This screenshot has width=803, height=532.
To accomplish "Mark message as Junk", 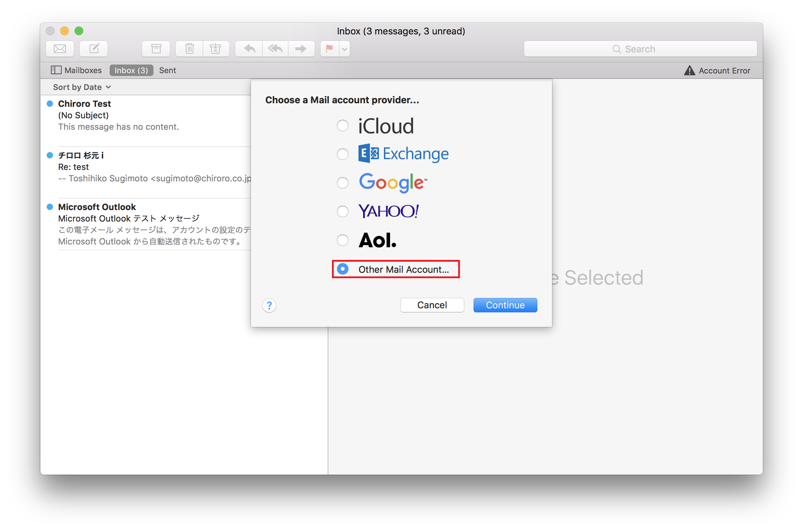I will click(x=216, y=49).
